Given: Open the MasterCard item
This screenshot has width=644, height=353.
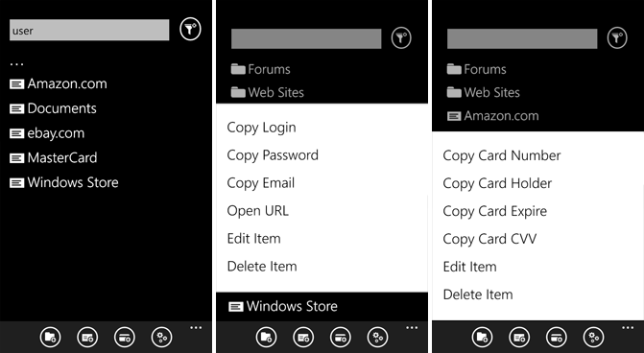Looking at the screenshot, I should pyautogui.click(x=54, y=158).
